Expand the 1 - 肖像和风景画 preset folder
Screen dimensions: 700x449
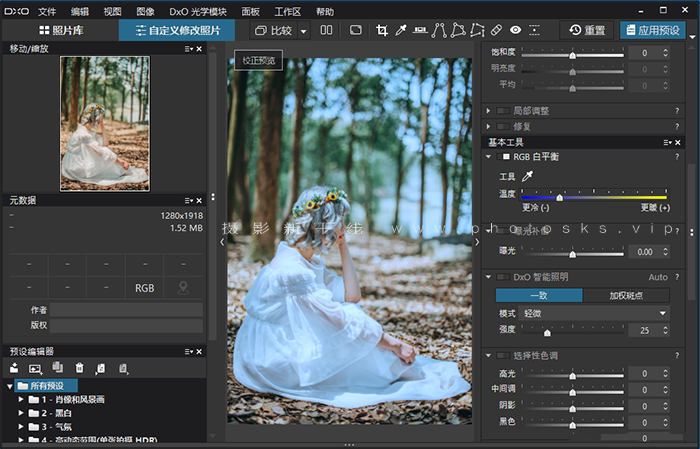pyautogui.click(x=21, y=399)
